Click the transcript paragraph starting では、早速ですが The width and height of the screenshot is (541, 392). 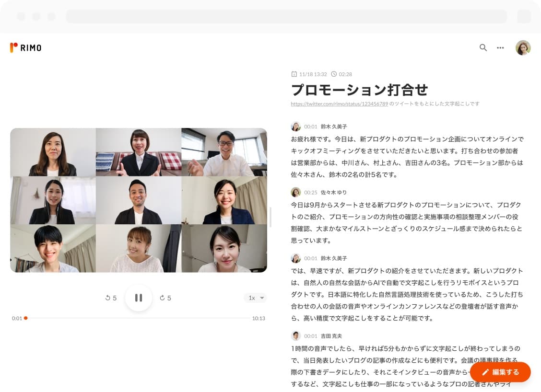(x=407, y=294)
